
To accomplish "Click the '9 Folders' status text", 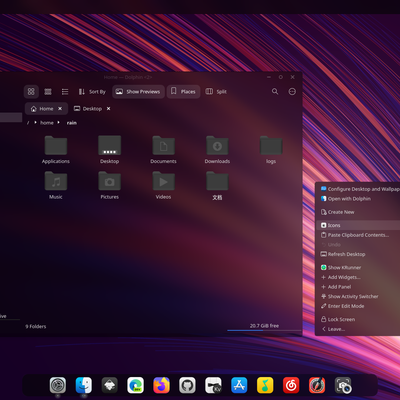I will click(36, 326).
